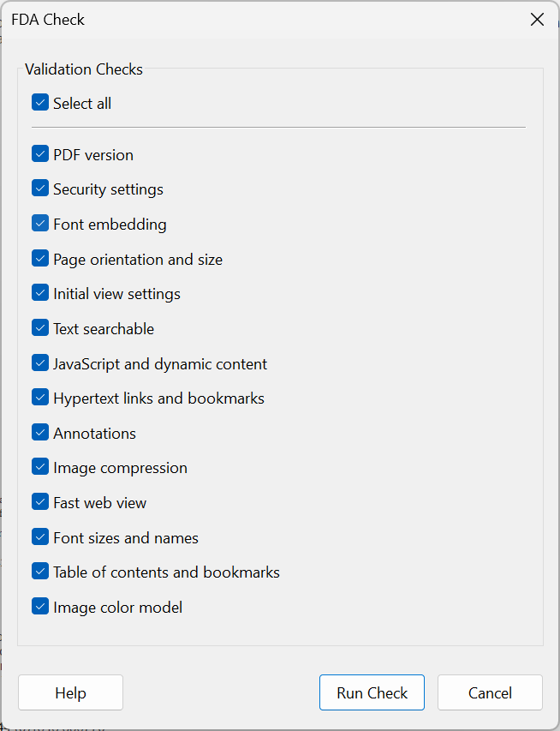This screenshot has width=560, height=731.
Task: Close the FDA Check window
Action: point(537,19)
